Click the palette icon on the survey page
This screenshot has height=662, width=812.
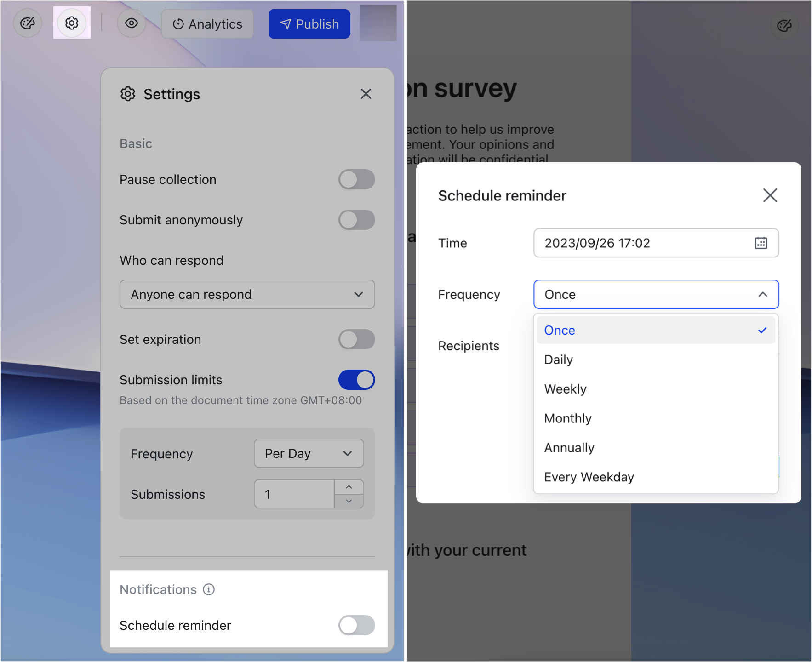pyautogui.click(x=785, y=26)
